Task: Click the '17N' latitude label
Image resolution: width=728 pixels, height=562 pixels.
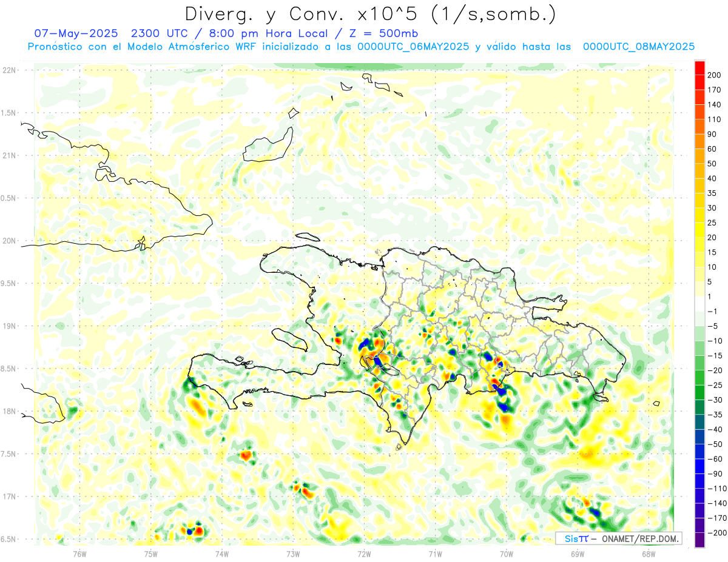Action: [8, 496]
